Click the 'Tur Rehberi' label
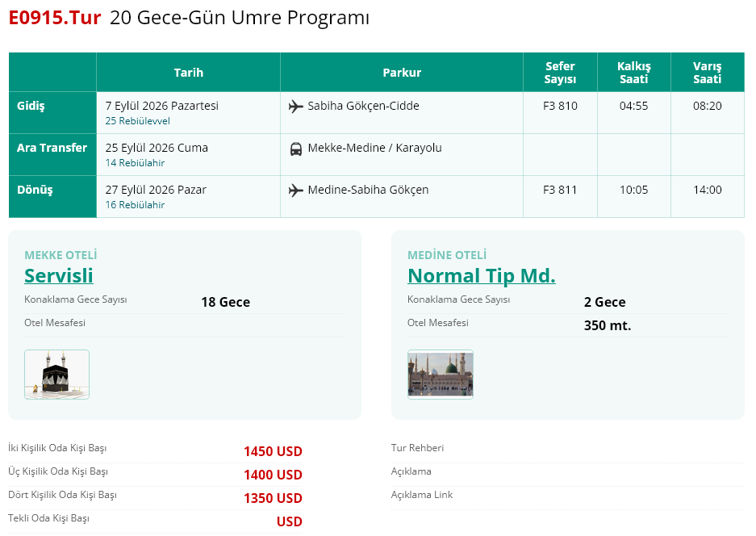Screen dimensions: 756x536 point(418,448)
